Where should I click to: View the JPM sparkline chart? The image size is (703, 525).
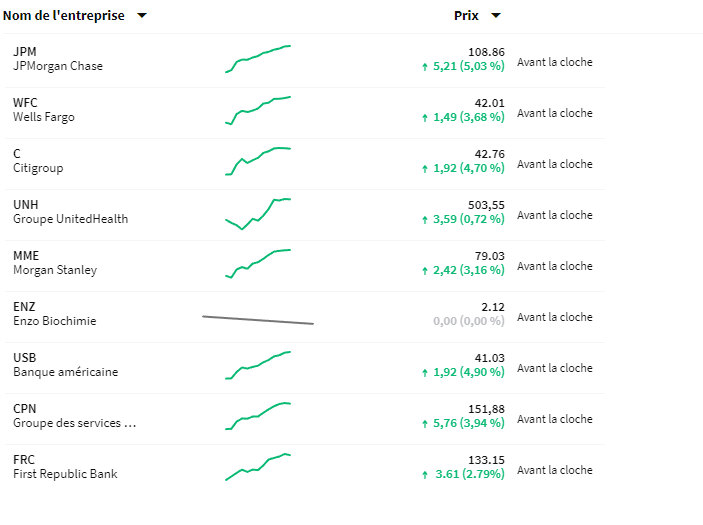point(258,59)
